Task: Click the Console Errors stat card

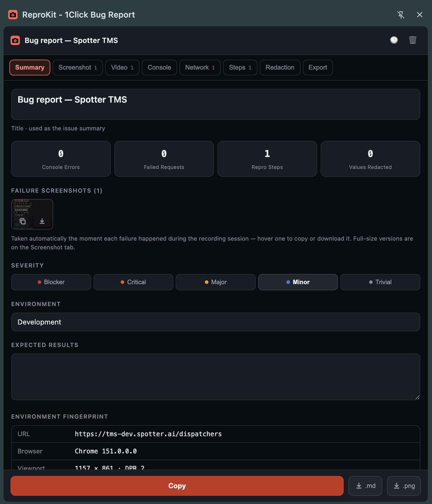Action: click(x=61, y=159)
